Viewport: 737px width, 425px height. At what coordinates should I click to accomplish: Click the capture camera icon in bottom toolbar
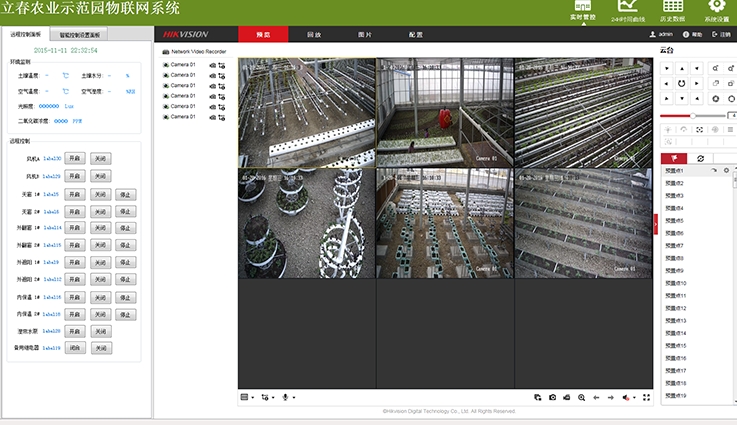click(552, 397)
